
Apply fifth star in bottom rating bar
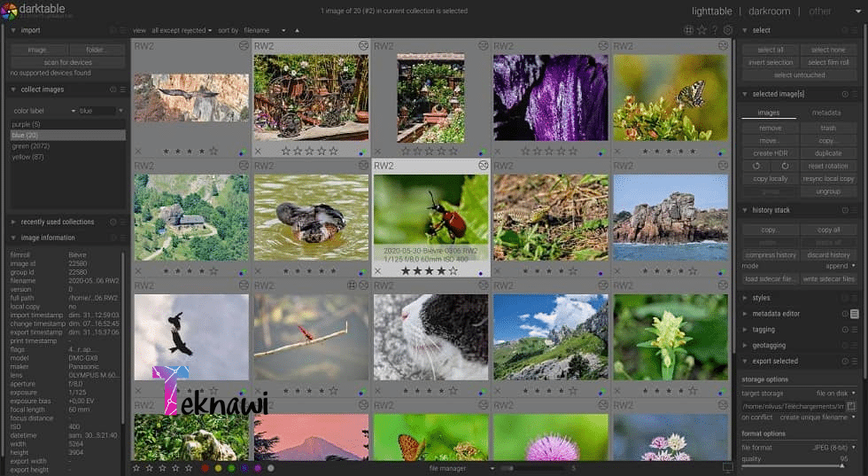coord(188,468)
